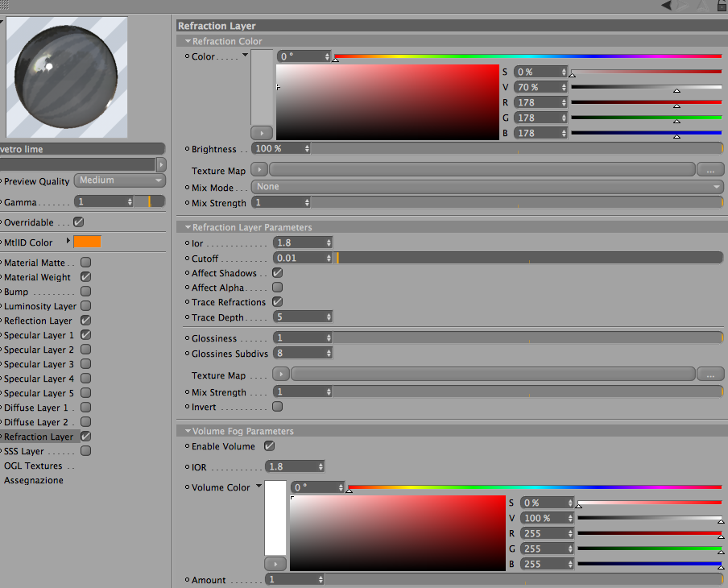Open the SSS Layer entry
Image resolution: width=728 pixels, height=588 pixels.
(23, 451)
